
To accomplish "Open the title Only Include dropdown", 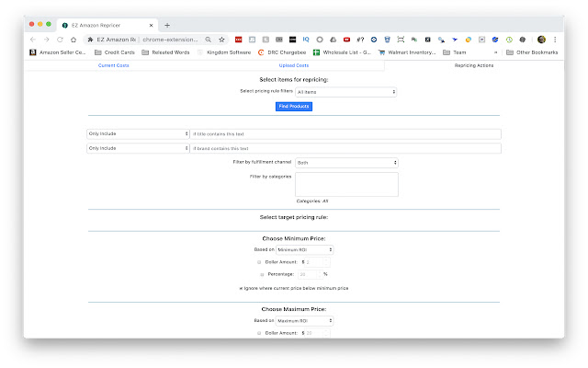I will pos(138,133).
